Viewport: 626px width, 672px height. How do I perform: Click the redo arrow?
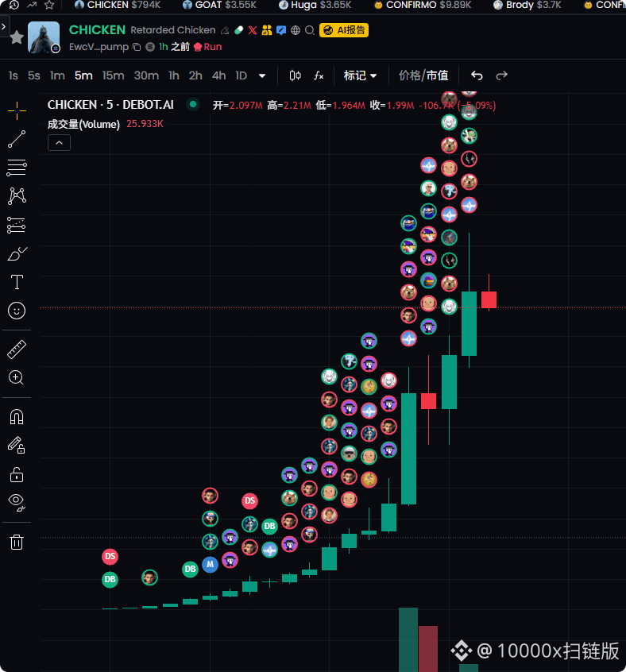pyautogui.click(x=502, y=75)
